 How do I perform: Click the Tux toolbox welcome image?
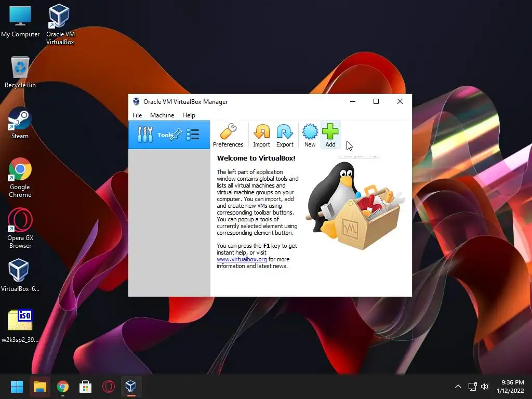tap(355, 206)
